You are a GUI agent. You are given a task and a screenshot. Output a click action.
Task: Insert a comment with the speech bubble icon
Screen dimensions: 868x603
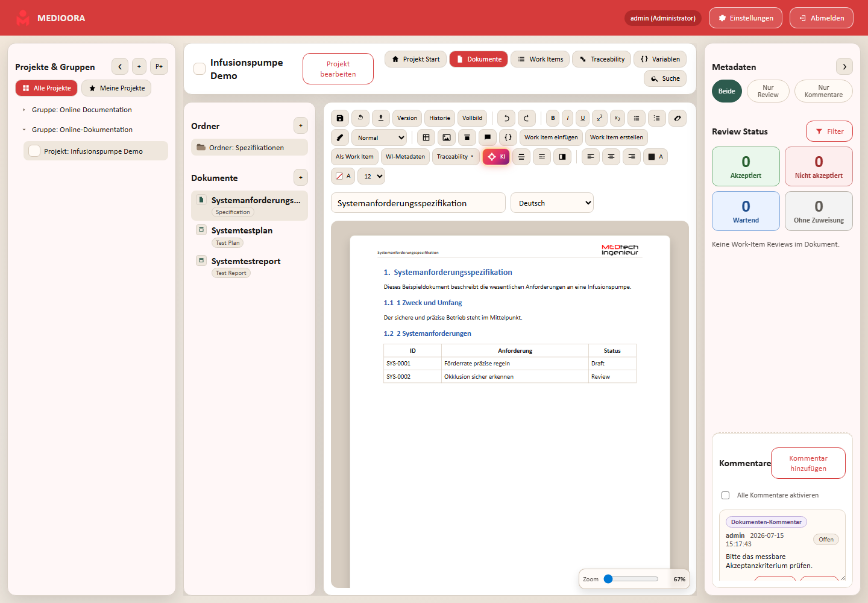coord(488,137)
